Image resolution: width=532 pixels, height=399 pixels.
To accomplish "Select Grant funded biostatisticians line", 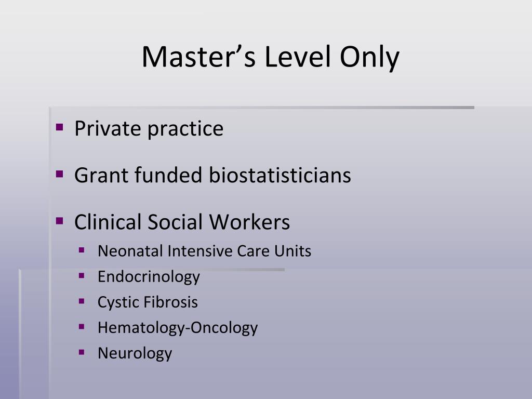I will point(212,175).
